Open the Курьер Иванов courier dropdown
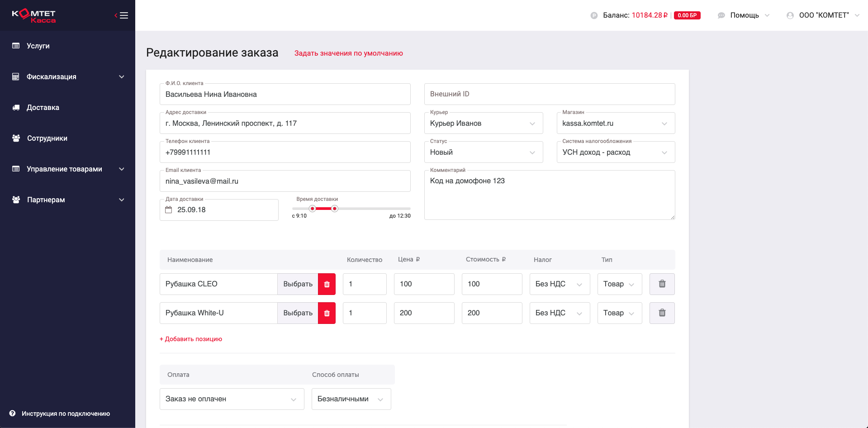868x428 pixels. [484, 123]
